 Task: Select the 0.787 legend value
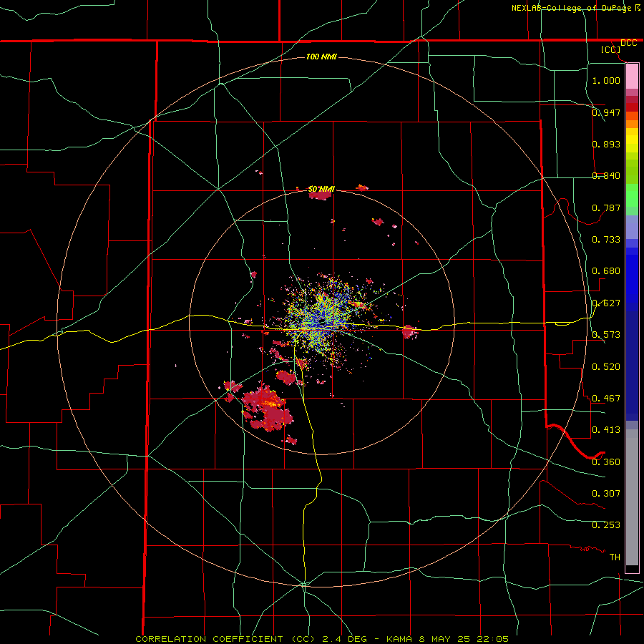tap(606, 208)
